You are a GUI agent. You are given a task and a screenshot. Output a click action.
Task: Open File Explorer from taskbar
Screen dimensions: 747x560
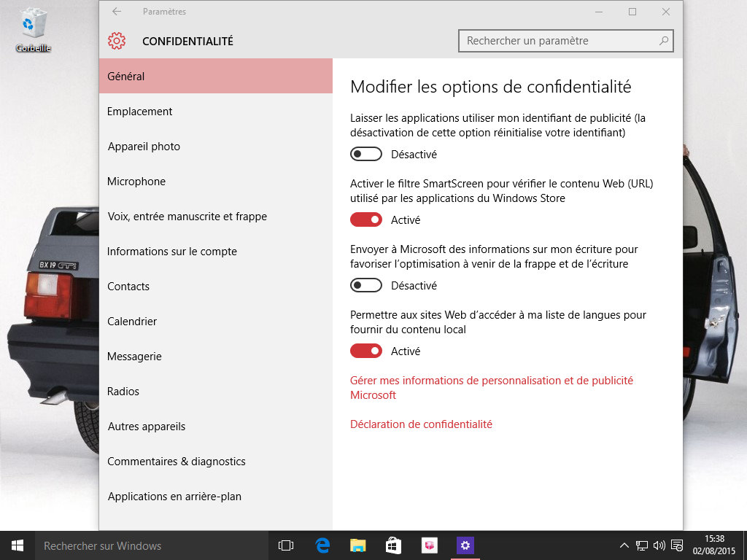[x=357, y=545]
